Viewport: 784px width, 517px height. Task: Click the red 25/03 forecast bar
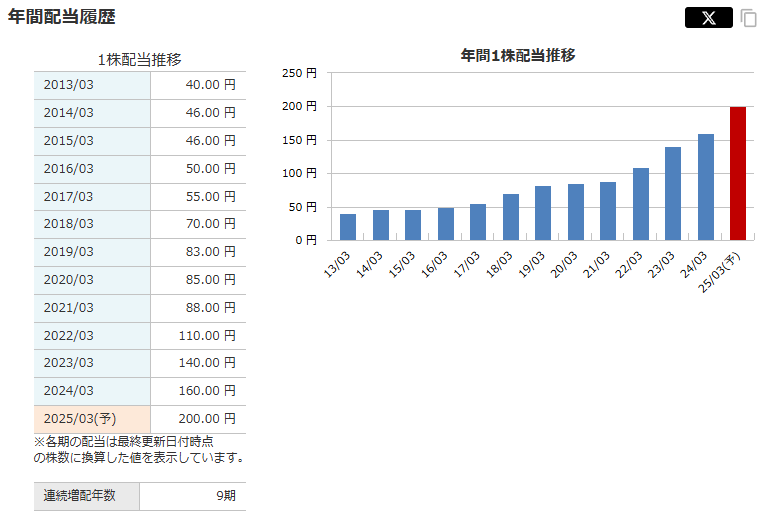(738, 173)
